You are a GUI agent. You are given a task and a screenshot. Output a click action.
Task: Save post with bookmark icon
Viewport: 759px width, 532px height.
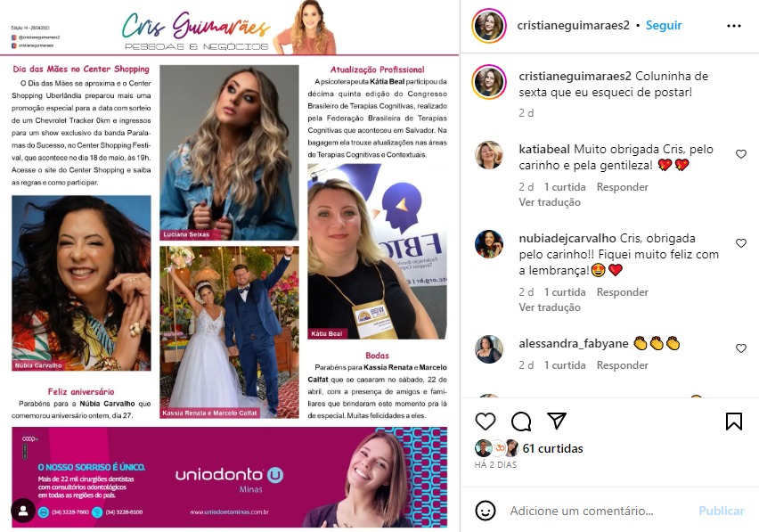point(734,422)
